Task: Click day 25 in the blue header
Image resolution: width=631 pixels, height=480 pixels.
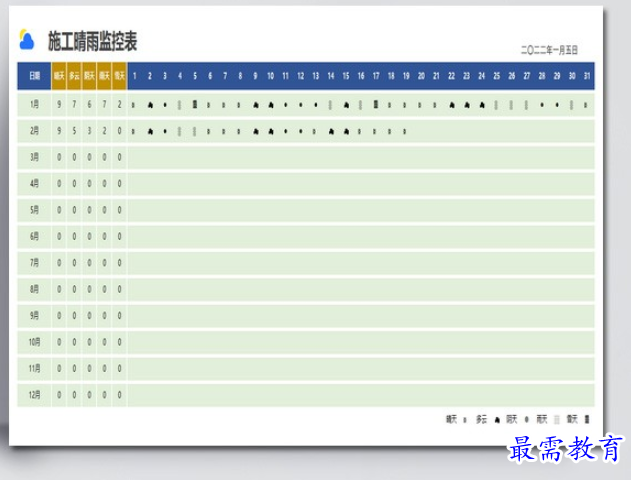Action: [x=497, y=76]
